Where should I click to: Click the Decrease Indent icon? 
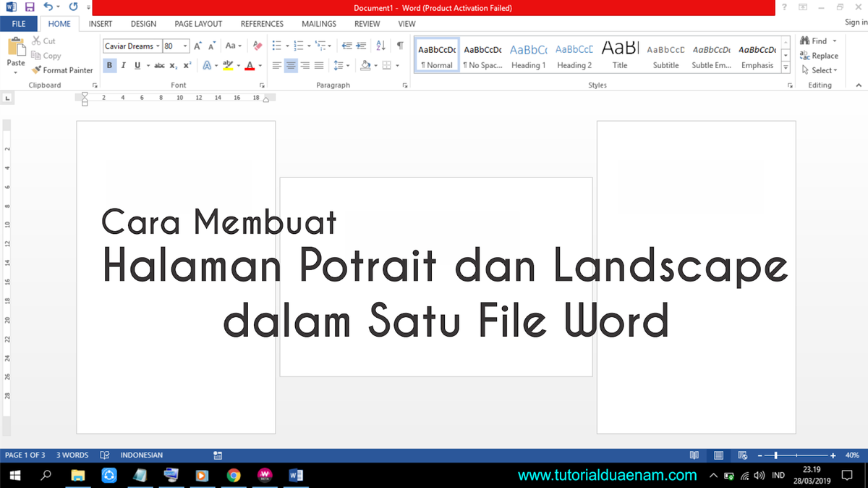[x=347, y=46]
